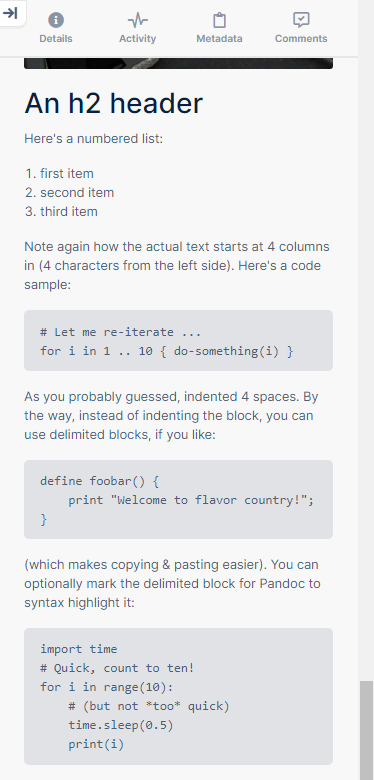Click the 'Here's a numbered list:' text
This screenshot has width=374, height=780.
pyautogui.click(x=94, y=139)
